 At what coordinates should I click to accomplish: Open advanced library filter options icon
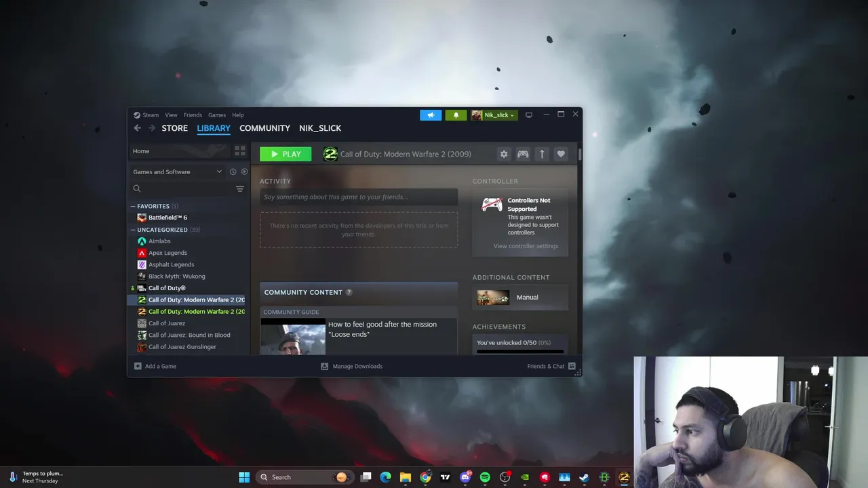point(239,188)
